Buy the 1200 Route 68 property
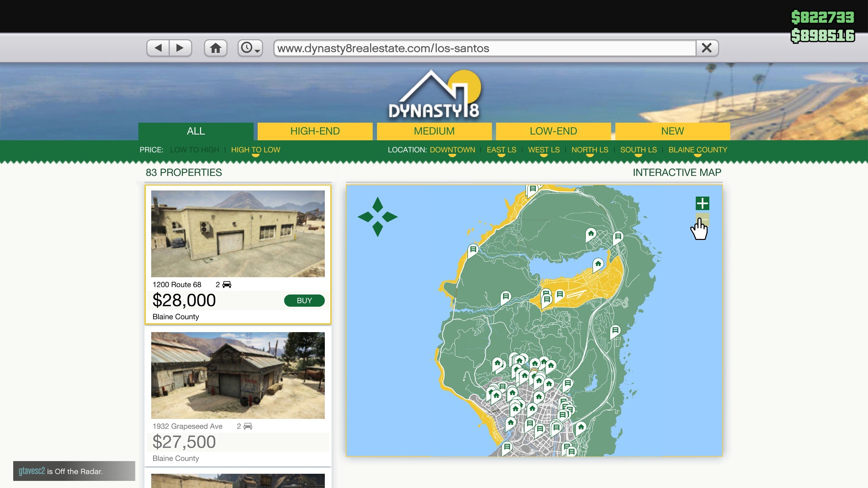 304,300
